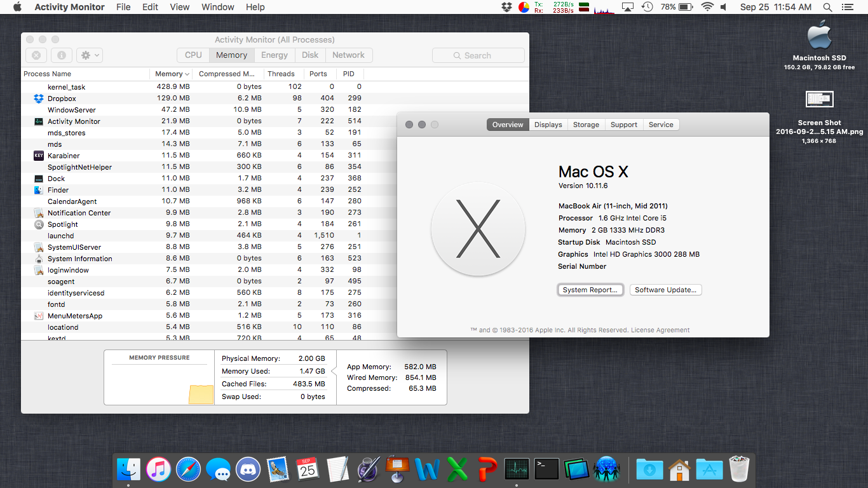
Task: Click the Wi-Fi status icon
Action: coord(707,7)
